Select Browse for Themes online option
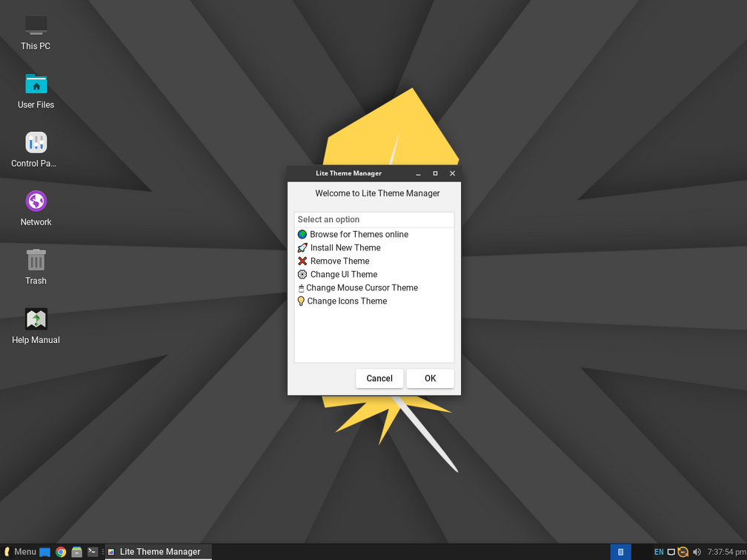 (x=359, y=234)
